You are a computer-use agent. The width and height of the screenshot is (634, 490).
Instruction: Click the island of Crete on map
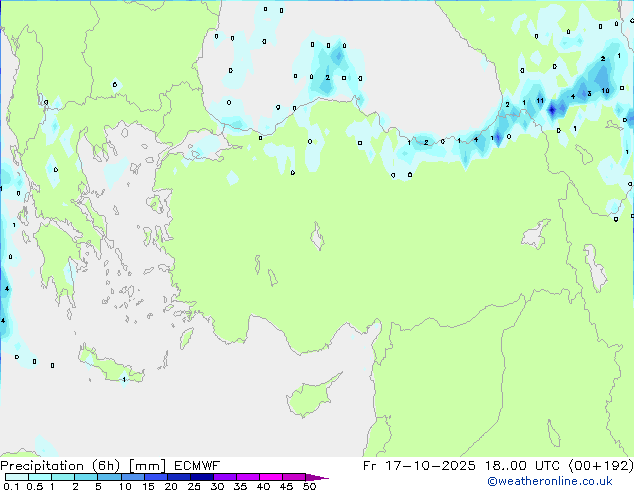[x=110, y=366]
